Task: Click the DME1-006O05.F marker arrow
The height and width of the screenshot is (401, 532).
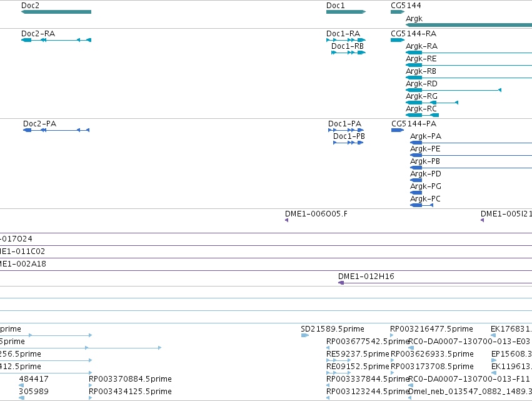Action: point(287,220)
